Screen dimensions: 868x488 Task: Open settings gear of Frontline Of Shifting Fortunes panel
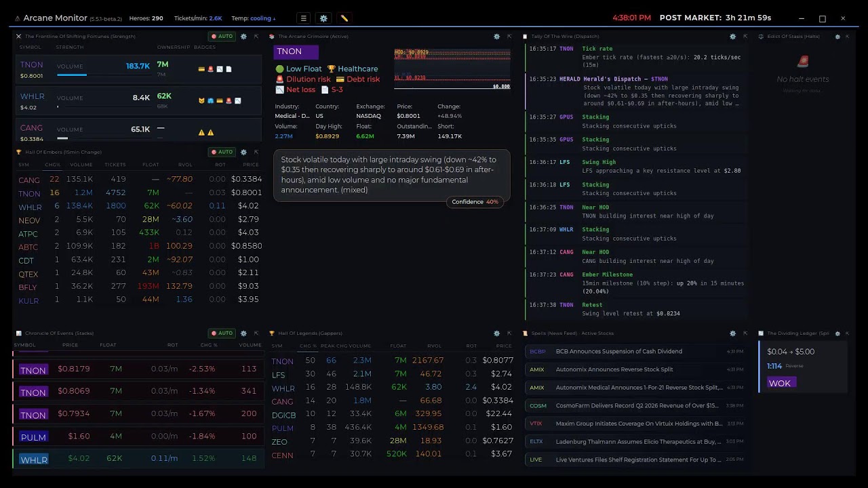pos(243,37)
